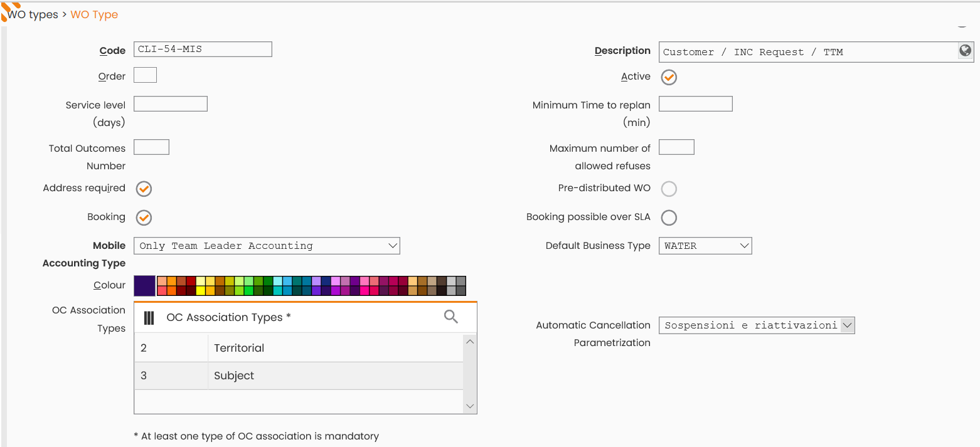Image resolution: width=980 pixels, height=447 pixels.
Task: Expand the Automatic Cancellation Parametrization dropdown
Action: pyautogui.click(x=757, y=325)
